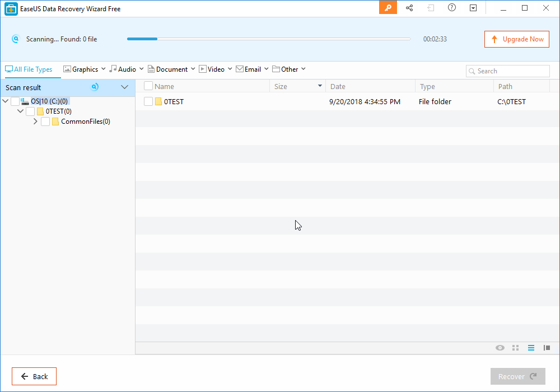Screen dimensions: 560x392
Task: Go back with the Back button
Action: tap(34, 376)
